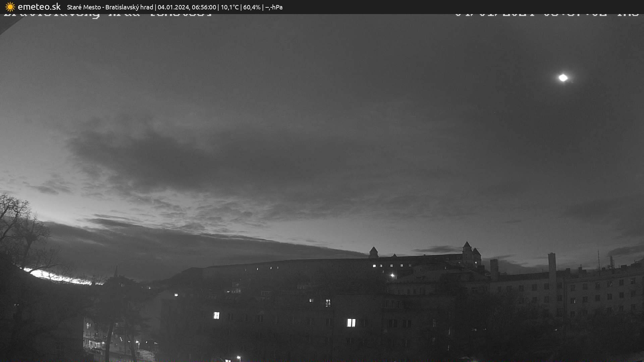Click the 04.01.2024 date text
Image resolution: width=644 pixels, height=362 pixels.
click(173, 7)
